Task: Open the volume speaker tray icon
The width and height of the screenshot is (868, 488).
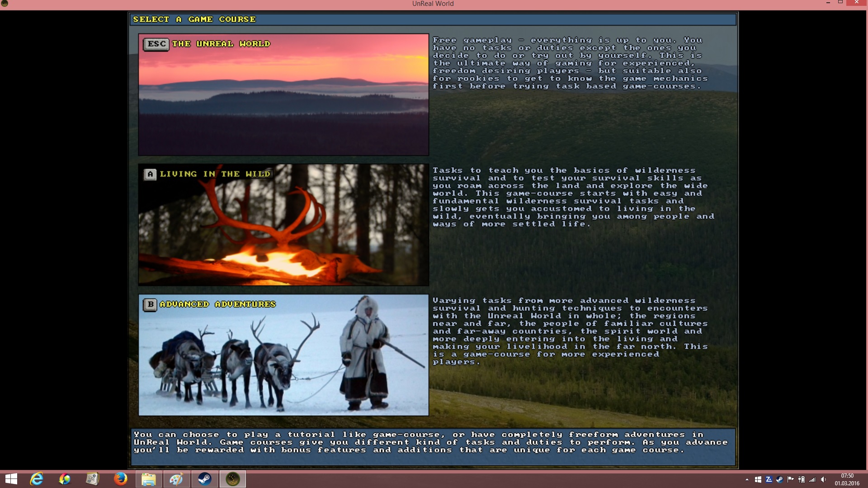Action: click(x=823, y=479)
